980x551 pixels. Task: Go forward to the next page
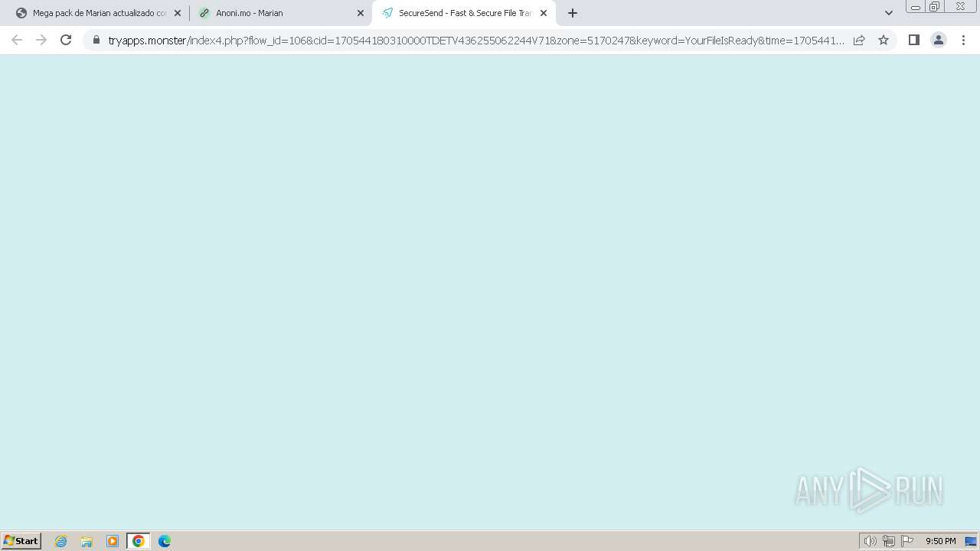coord(41,41)
